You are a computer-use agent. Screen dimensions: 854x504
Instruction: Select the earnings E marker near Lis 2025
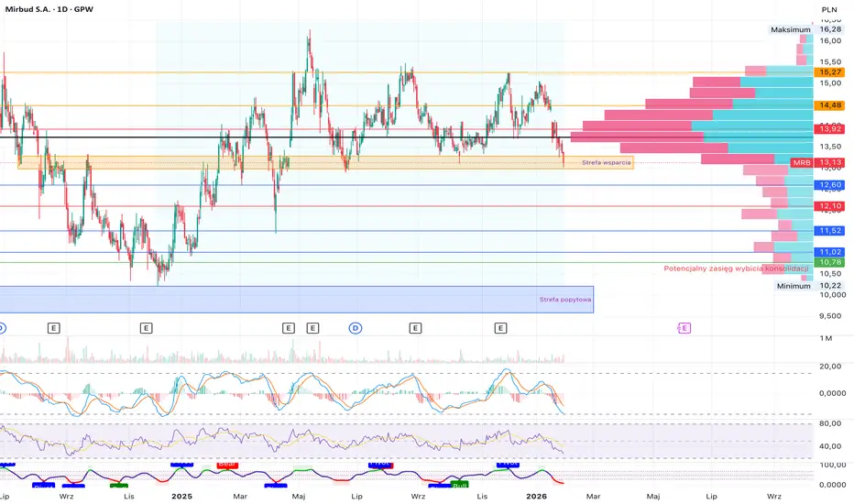coord(500,328)
